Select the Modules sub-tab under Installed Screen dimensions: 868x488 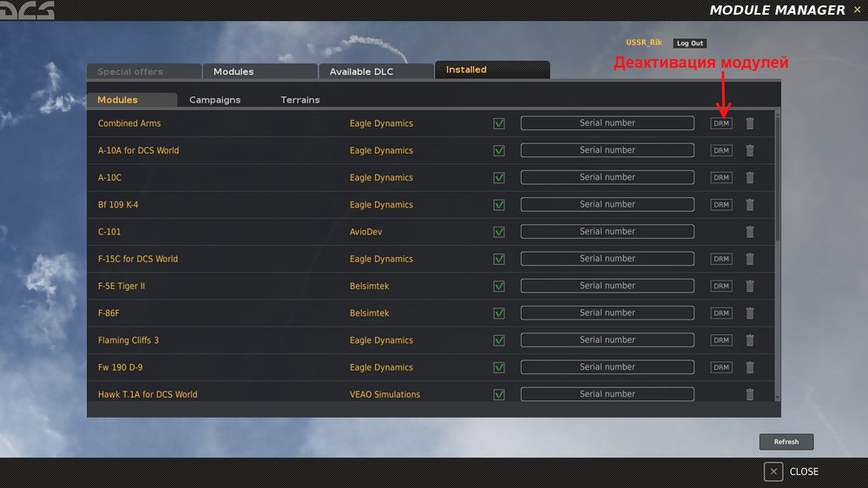(132, 100)
